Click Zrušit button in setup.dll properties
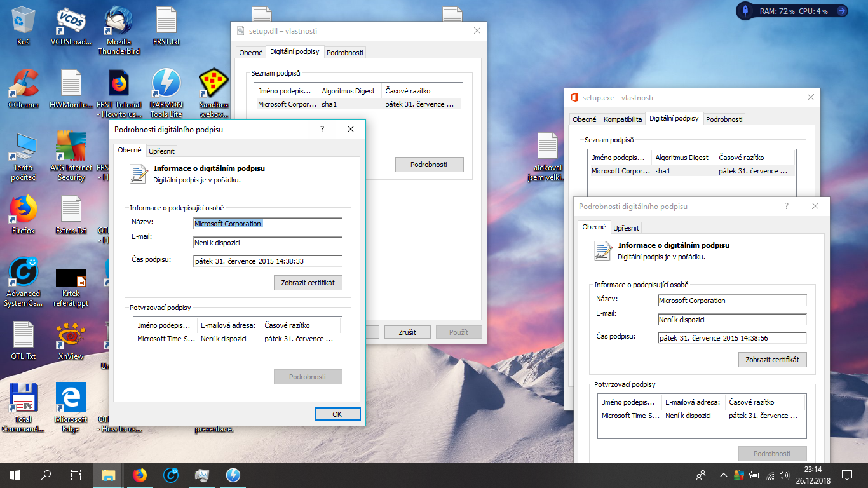Viewport: 868px width, 488px height. pyautogui.click(x=407, y=332)
